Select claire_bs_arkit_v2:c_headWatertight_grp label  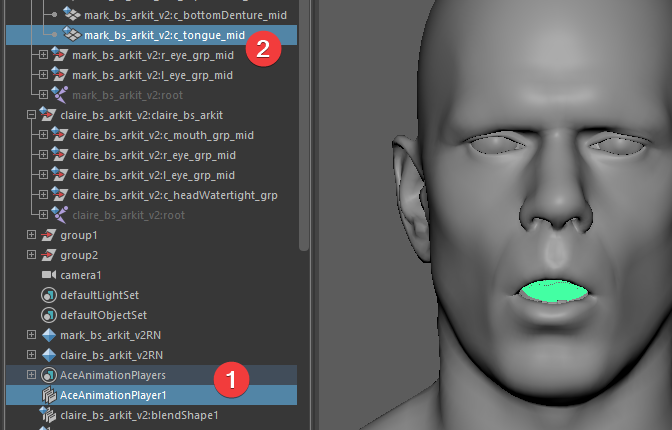(175, 195)
